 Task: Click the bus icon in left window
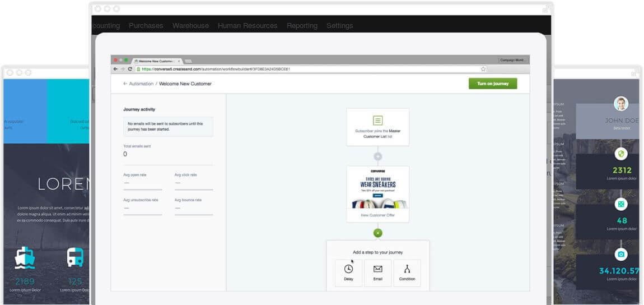click(75, 258)
